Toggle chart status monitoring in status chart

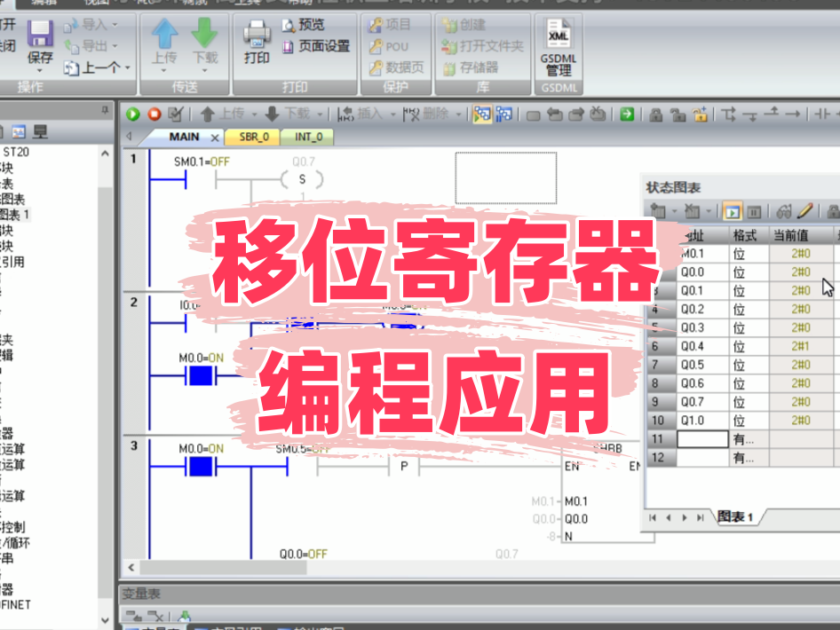732,212
